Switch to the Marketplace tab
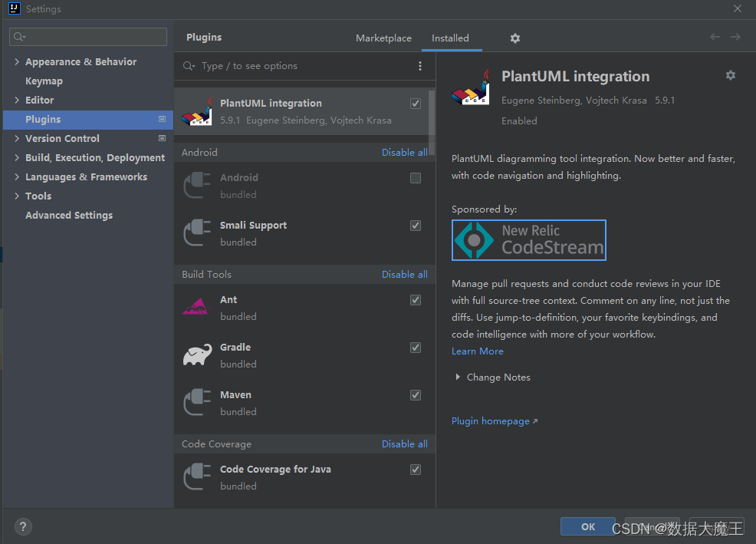756x544 pixels. point(384,38)
